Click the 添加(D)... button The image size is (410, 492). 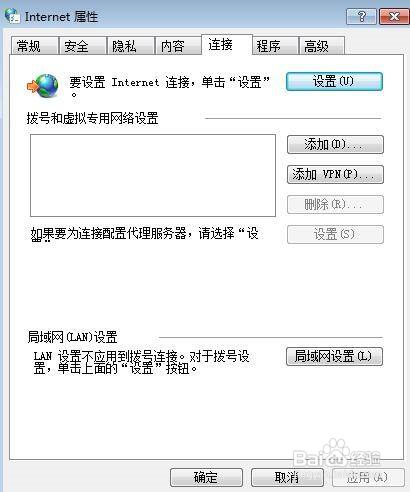tap(335, 144)
